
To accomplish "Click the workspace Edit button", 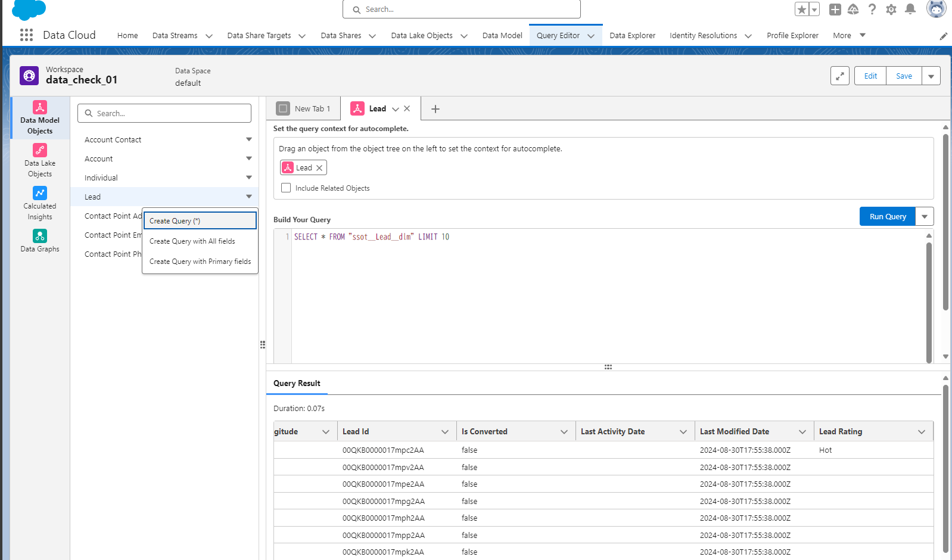I will tap(870, 76).
